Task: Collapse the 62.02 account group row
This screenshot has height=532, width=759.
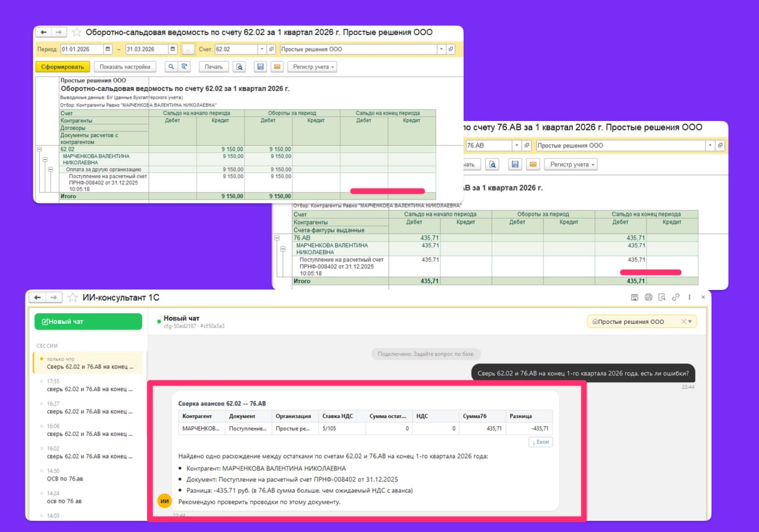Action: (39, 149)
